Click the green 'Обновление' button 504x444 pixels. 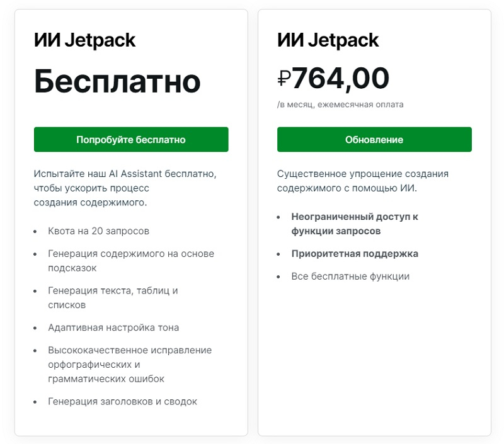pos(374,140)
